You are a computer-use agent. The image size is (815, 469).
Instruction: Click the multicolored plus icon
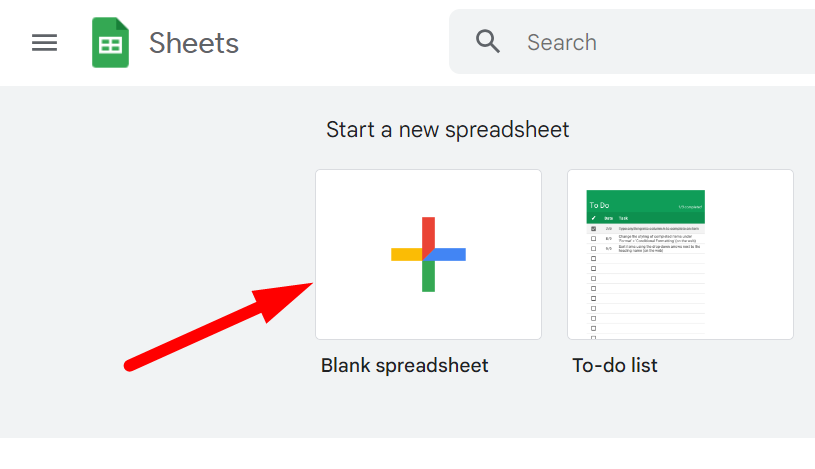[x=428, y=254]
